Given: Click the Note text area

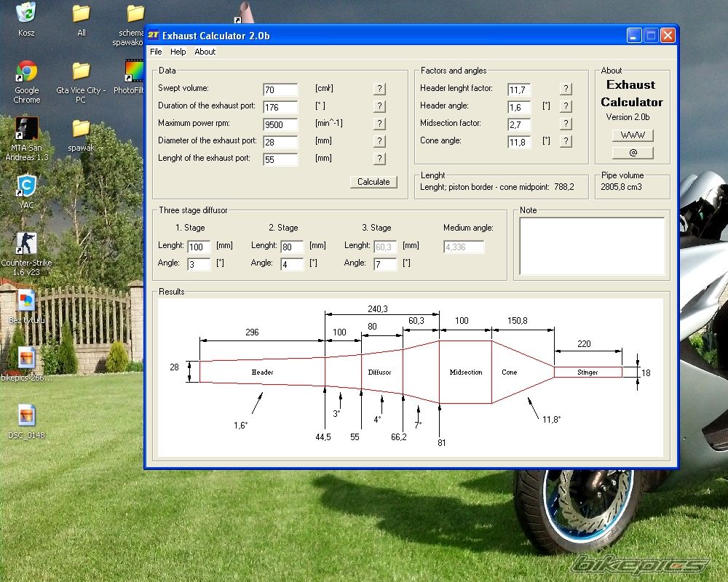Looking at the screenshot, I should click(x=592, y=246).
